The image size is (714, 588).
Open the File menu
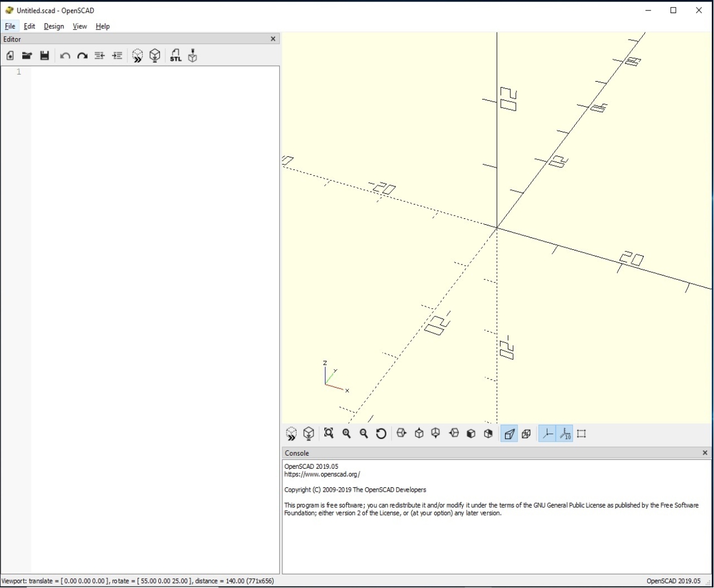(x=10, y=26)
